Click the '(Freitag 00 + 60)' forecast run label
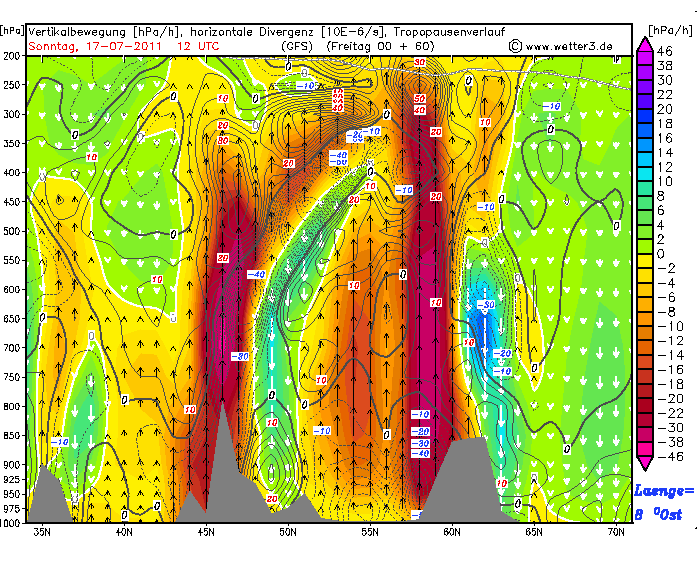Screen dimensions: 698x576 [381, 46]
